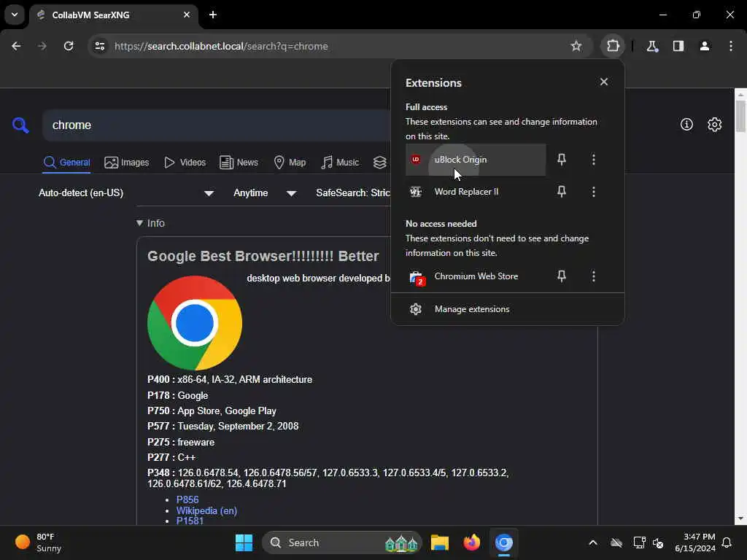This screenshot has width=747, height=560.
Task: Open the weather widget showing 80°F
Action: coord(39,542)
